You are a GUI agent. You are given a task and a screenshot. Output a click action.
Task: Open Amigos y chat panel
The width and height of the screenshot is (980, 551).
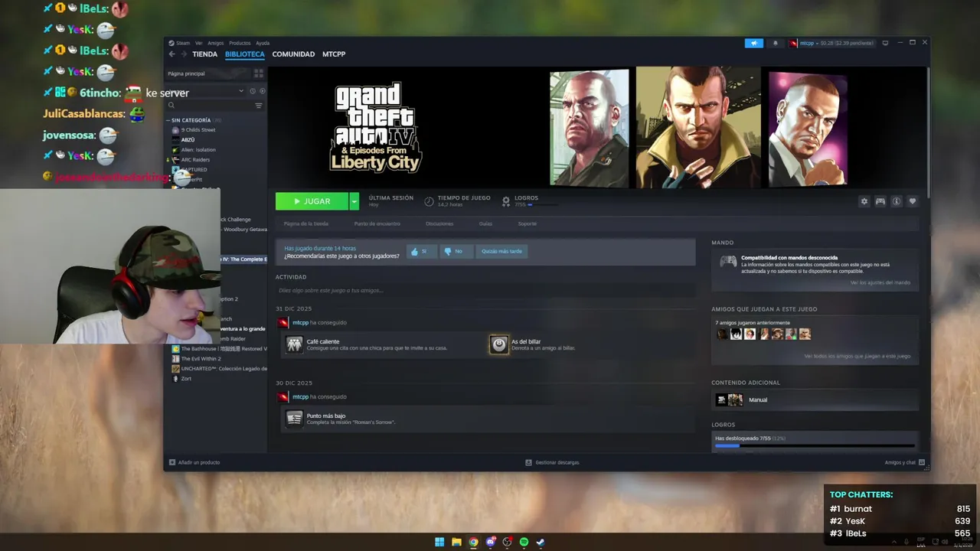[x=905, y=462]
